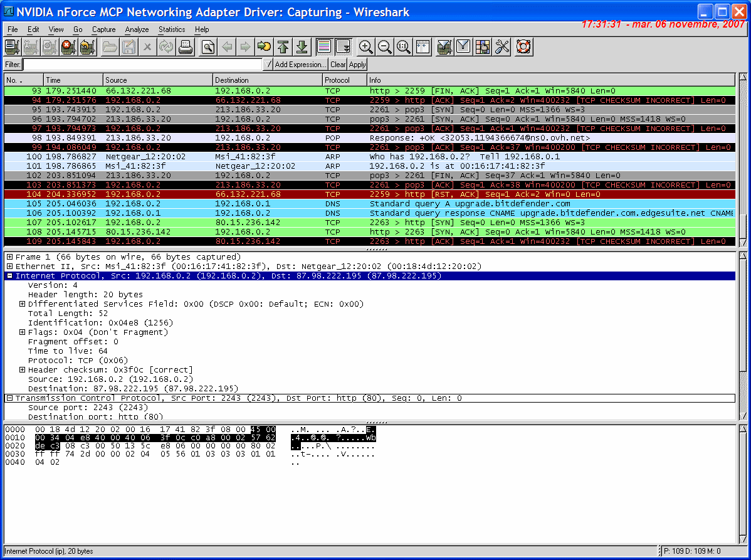Sort by the Info column header
This screenshot has height=560, width=751.
[x=551, y=80]
